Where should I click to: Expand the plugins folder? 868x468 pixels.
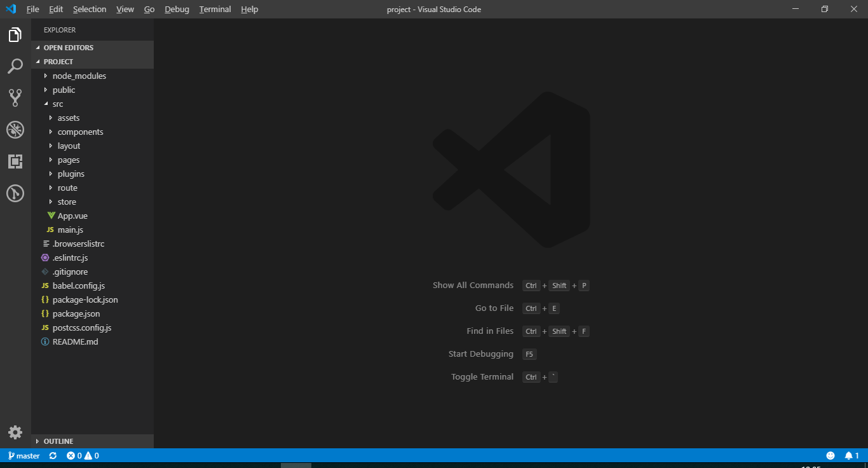point(92,174)
